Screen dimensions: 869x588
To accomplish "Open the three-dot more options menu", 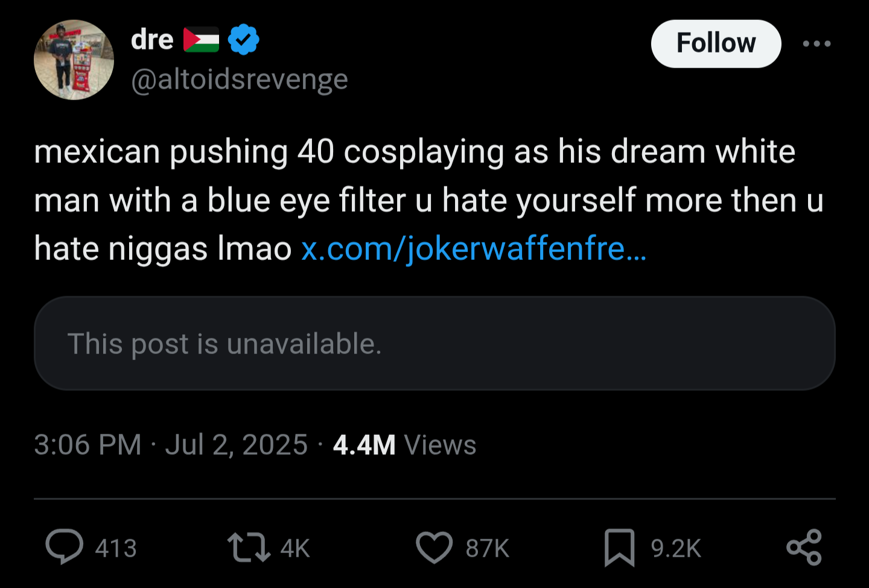I will pos(817,43).
